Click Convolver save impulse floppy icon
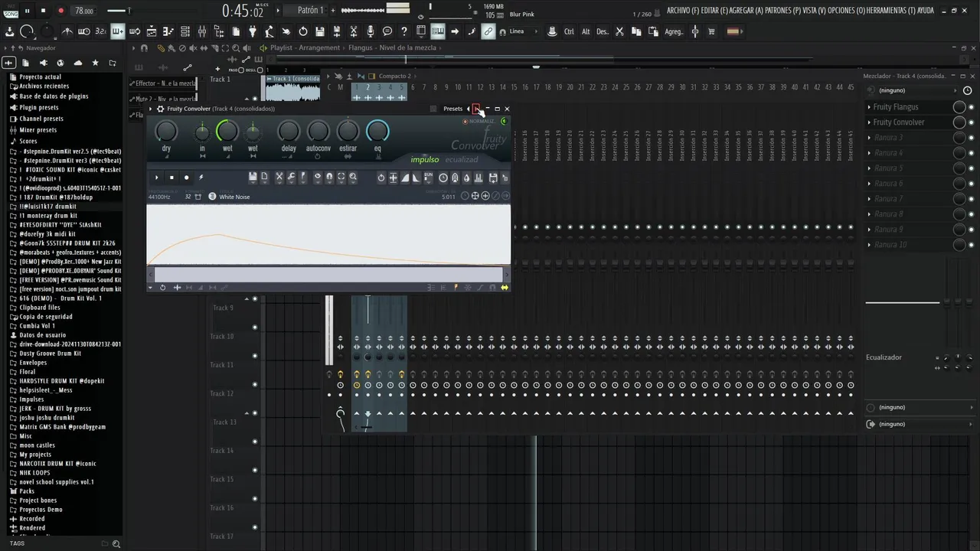 point(252,177)
